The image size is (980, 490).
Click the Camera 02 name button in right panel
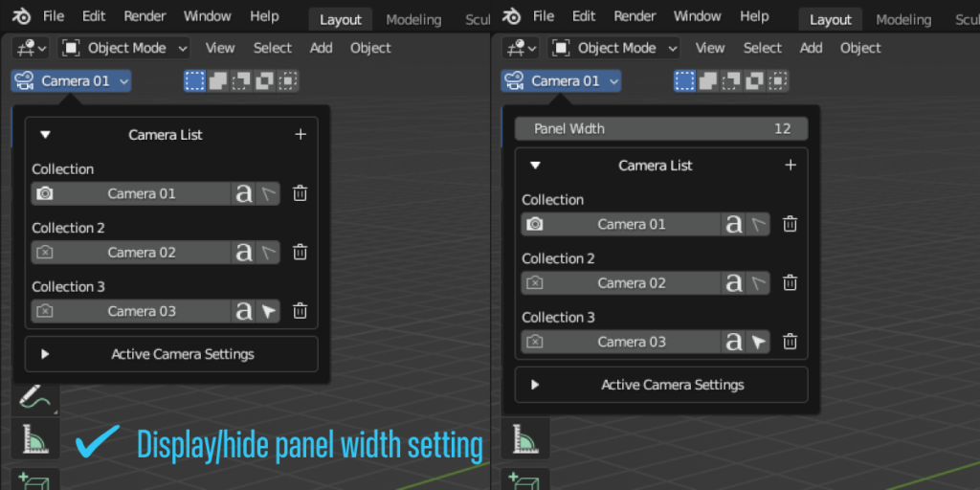click(632, 283)
